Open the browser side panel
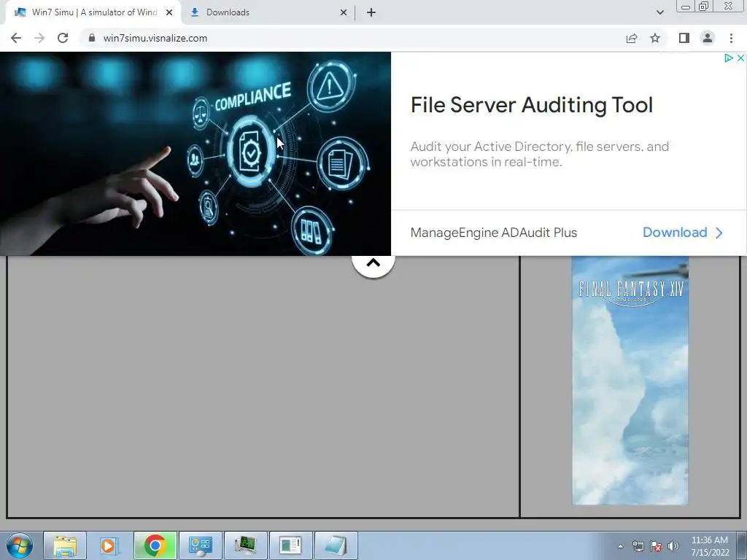 (684, 38)
